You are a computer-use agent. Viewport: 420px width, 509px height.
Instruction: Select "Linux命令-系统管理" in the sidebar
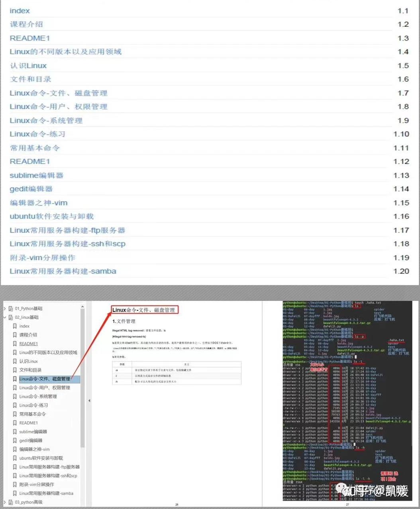coord(37,396)
